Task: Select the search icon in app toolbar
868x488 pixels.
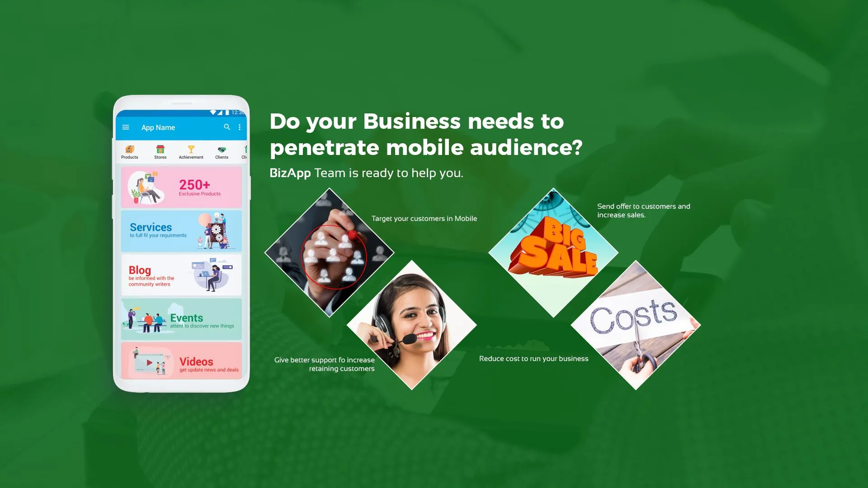Action: coord(226,127)
